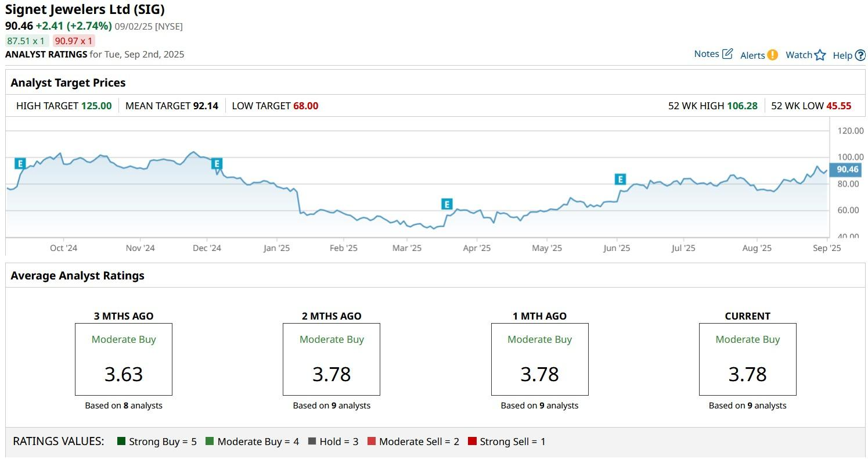Select the 3 MTHS AGO rating box

tap(124, 359)
